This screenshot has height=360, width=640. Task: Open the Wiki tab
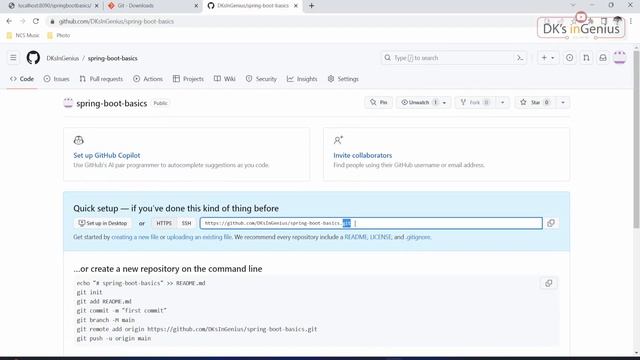point(224,79)
